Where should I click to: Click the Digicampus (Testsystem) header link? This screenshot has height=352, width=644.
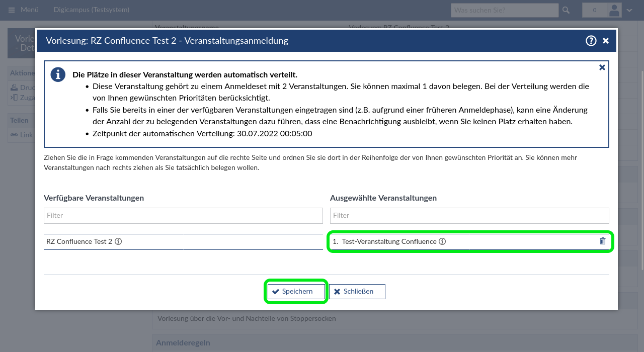[x=92, y=10]
